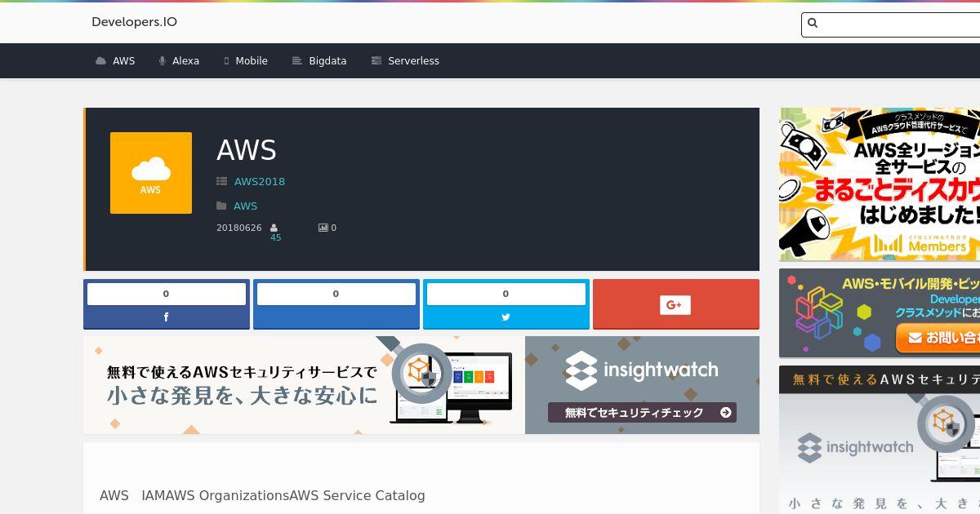Click the folder icon beside AWS category

tap(221, 206)
